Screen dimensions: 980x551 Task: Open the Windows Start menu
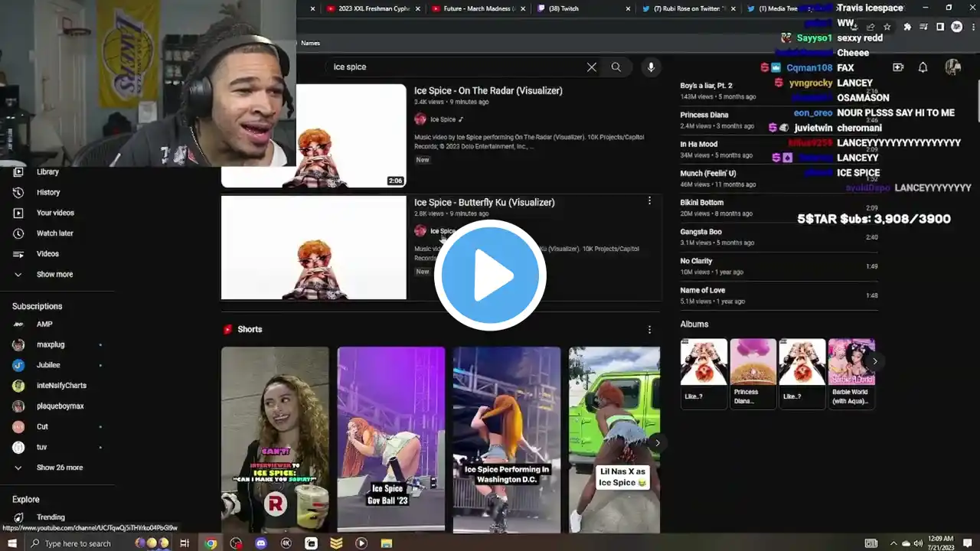click(12, 543)
